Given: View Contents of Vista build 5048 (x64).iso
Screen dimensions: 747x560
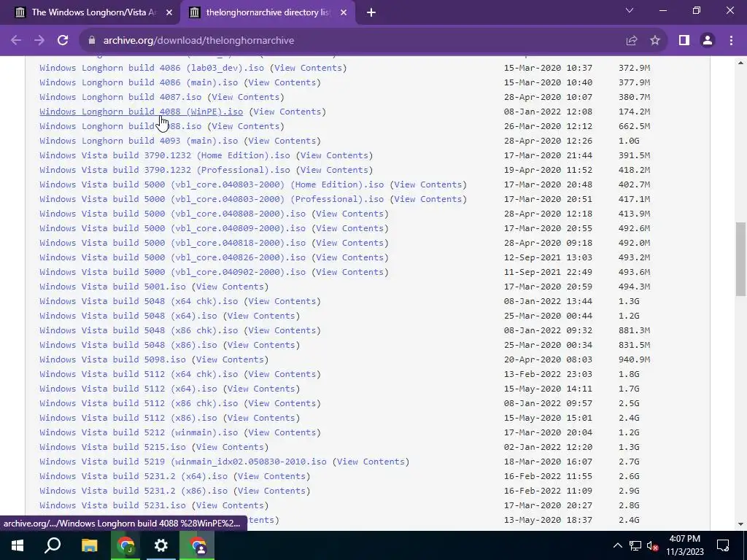Looking at the screenshot, I should [261, 316].
